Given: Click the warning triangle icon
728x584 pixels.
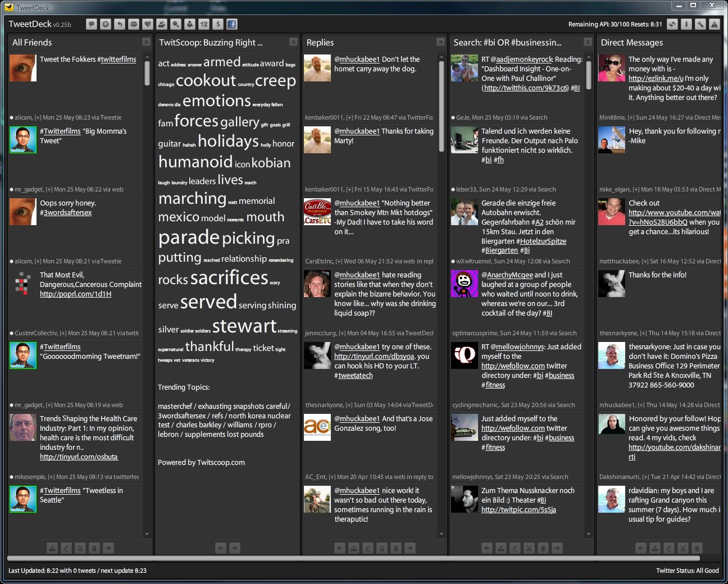Looking at the screenshot, I should tap(714, 24).
